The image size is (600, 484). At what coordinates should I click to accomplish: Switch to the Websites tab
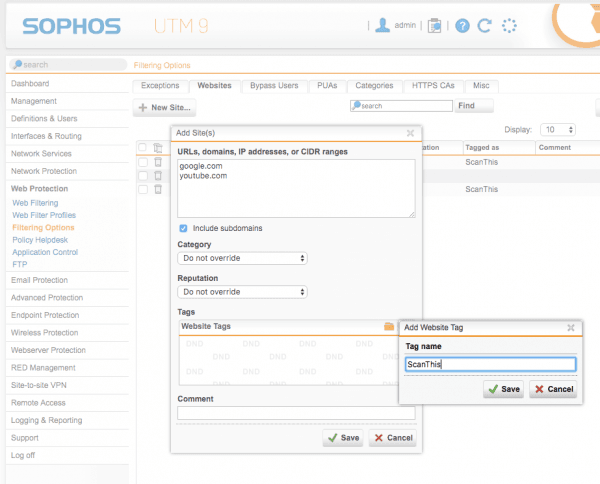[x=214, y=86]
